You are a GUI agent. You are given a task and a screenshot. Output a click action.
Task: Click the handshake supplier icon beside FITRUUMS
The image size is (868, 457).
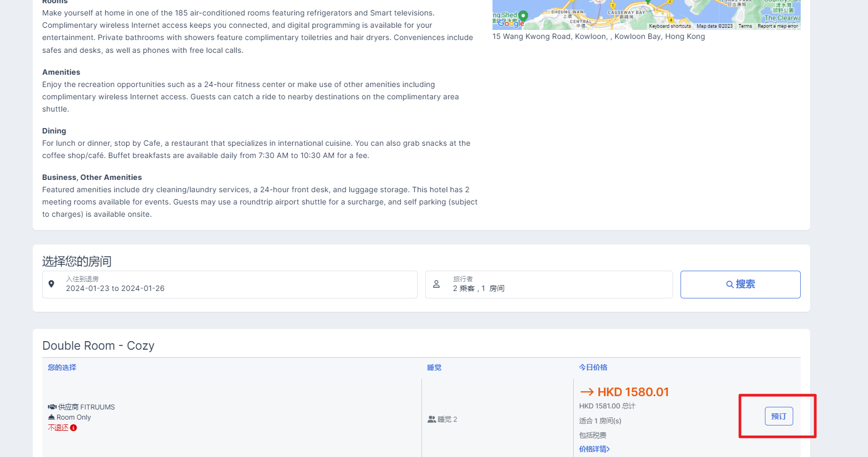52,407
